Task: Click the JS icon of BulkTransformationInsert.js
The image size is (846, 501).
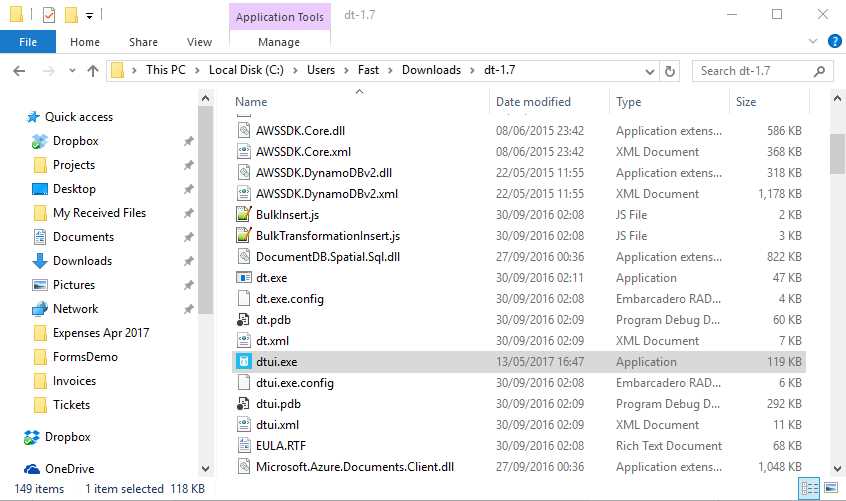Action: pos(244,236)
